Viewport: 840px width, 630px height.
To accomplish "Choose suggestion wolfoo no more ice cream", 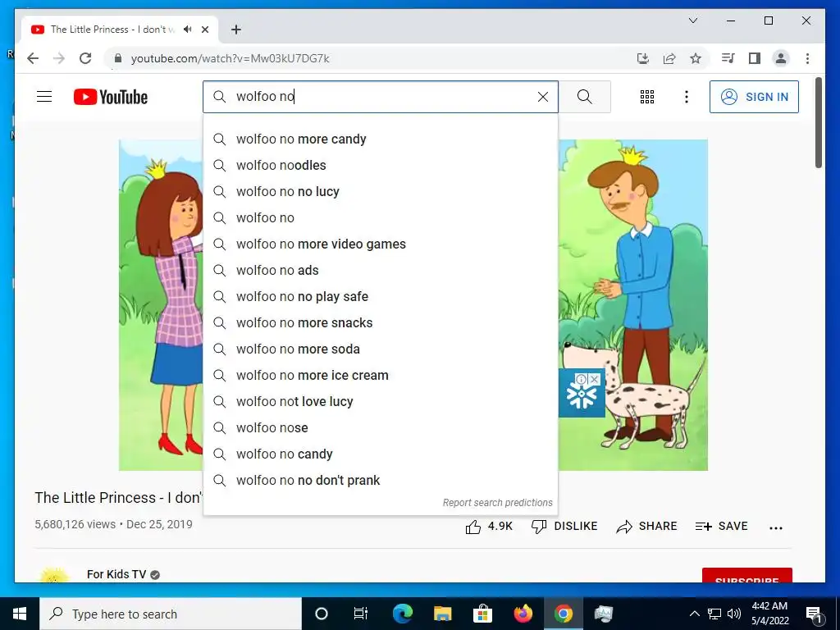I will (381, 376).
